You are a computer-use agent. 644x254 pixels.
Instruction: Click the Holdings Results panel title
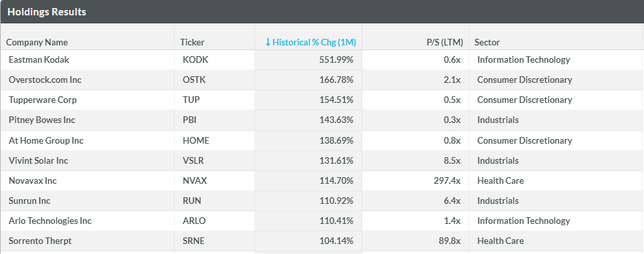pos(47,12)
